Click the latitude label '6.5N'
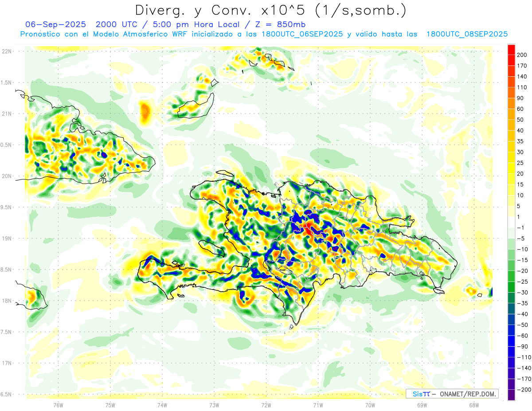532x411 pixels. pyautogui.click(x=7, y=394)
